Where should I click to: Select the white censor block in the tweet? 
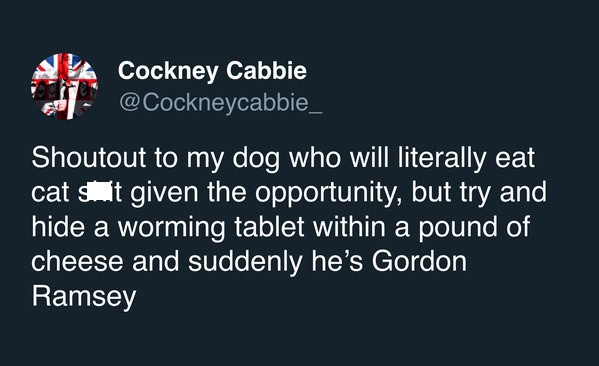pyautogui.click(x=100, y=191)
